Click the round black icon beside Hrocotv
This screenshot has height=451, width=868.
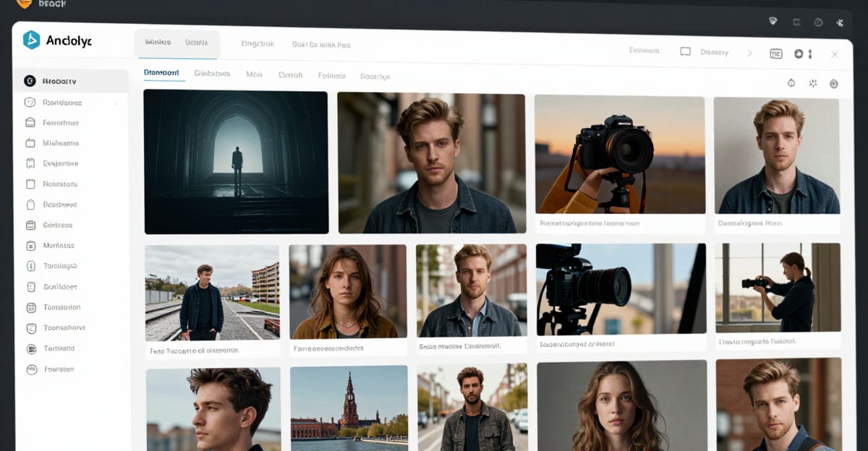click(30, 81)
